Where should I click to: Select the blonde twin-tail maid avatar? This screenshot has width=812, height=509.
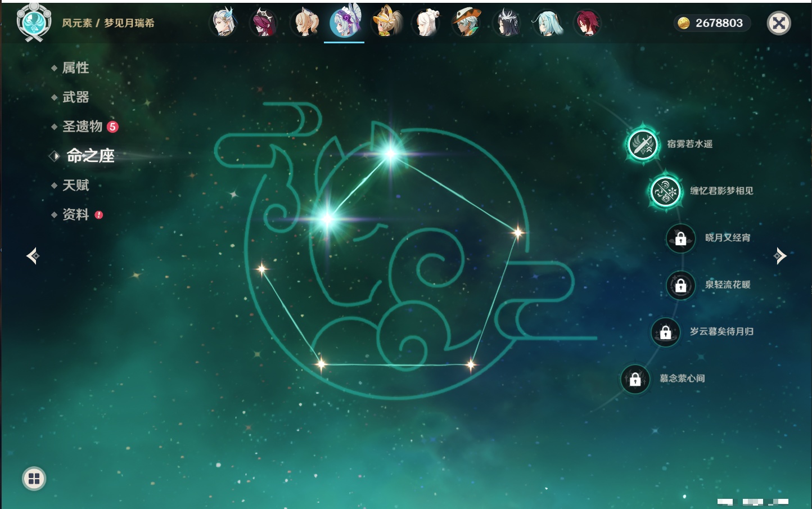point(305,23)
